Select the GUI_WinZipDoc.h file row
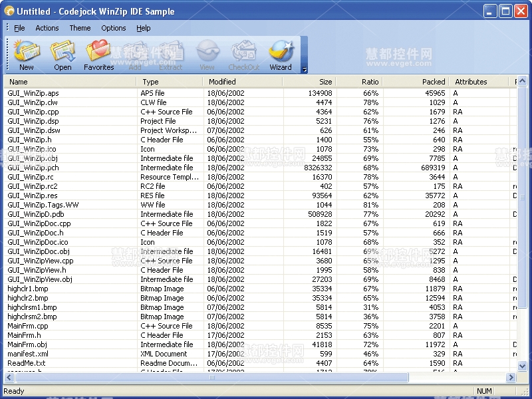The width and height of the screenshot is (532, 399). [261, 233]
